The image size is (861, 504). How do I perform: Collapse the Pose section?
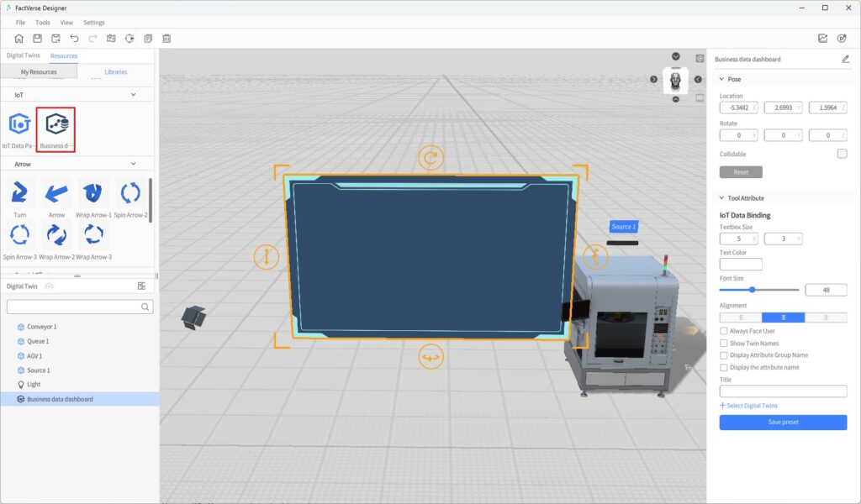pyautogui.click(x=721, y=79)
